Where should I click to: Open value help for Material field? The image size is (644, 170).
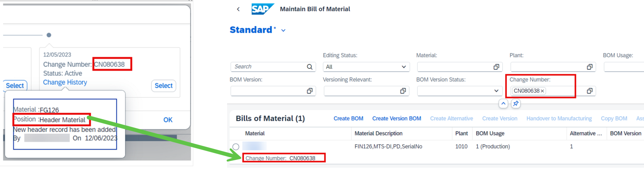coord(496,67)
